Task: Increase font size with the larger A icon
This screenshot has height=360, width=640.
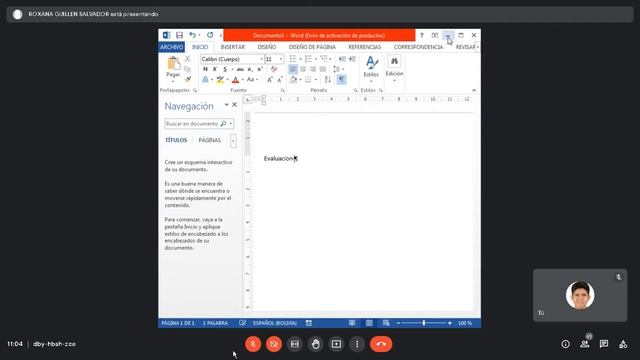Action: click(x=269, y=80)
